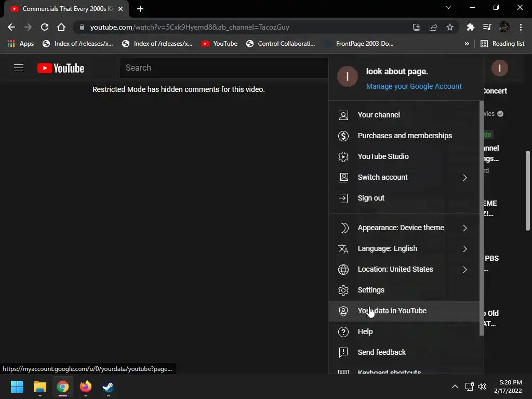Click the Switch account icon
Viewport: 532px width, 399px height.
(343, 178)
